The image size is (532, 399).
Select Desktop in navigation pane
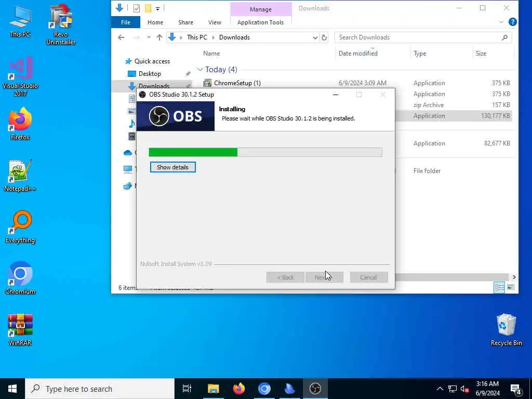coord(150,74)
